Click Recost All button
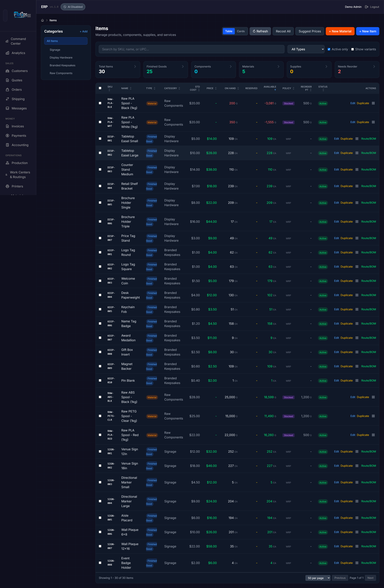This screenshot has width=384, height=588. (x=283, y=31)
